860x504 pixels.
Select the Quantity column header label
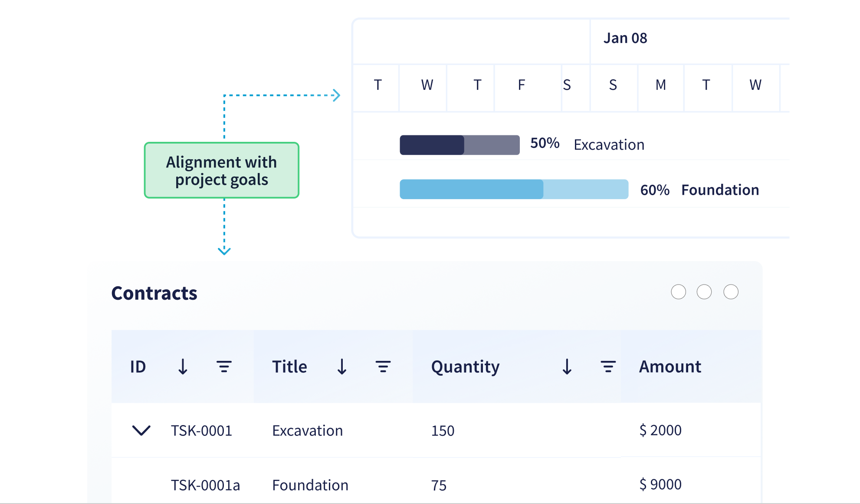[465, 367]
